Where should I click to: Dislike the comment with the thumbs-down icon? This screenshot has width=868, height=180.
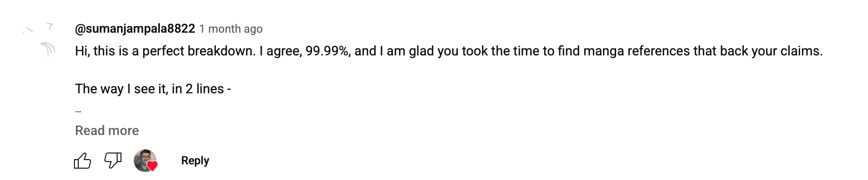click(113, 161)
